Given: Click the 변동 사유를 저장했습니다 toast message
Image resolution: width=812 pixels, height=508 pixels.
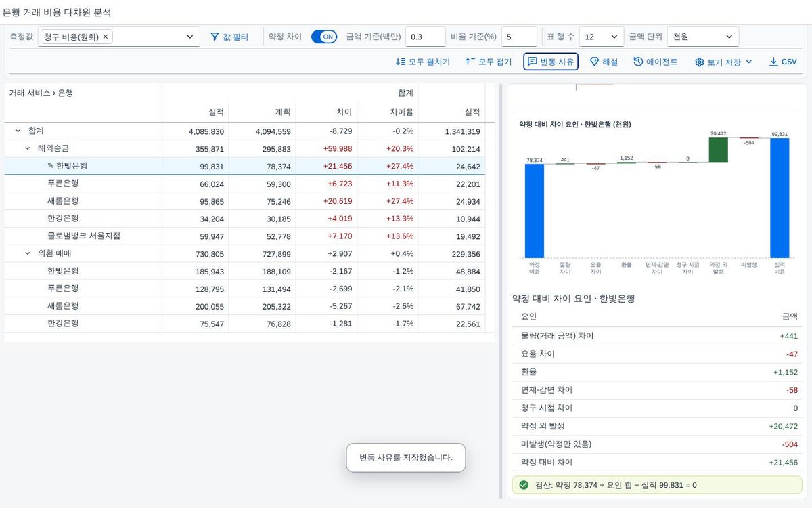Looking at the screenshot, I should [405, 458].
